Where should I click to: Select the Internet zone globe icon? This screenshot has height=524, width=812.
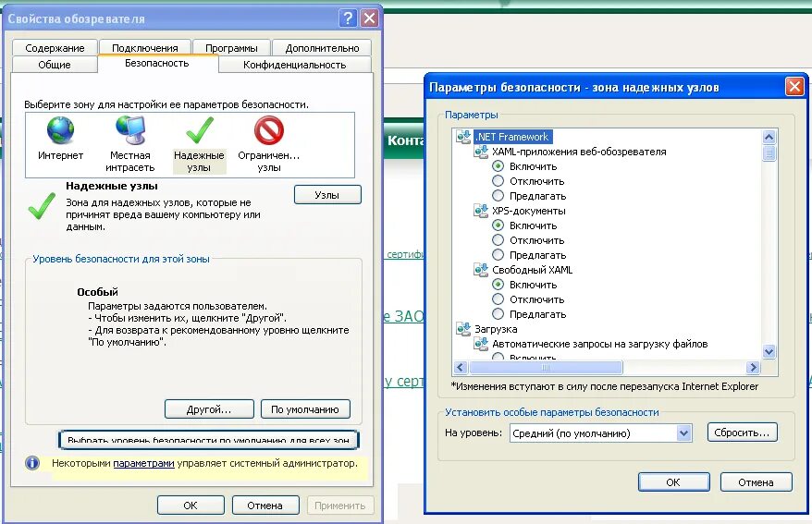click(61, 129)
